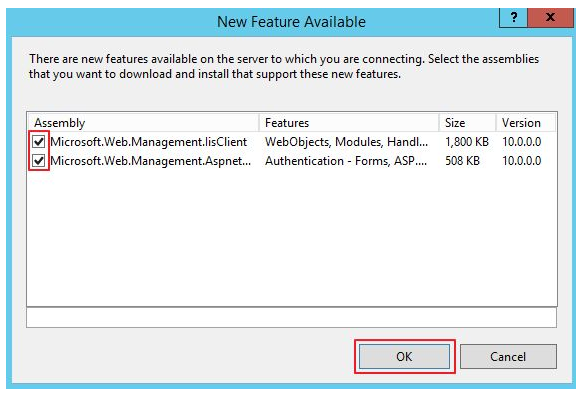Image resolution: width=581 pixels, height=404 pixels.
Task: Uncheck the Microsoft.Web.Management.Aspnet assembly checkbox
Action: (39, 161)
